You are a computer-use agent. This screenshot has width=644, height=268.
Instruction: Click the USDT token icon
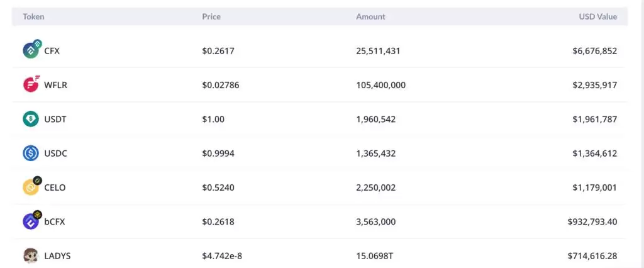pyautogui.click(x=30, y=119)
